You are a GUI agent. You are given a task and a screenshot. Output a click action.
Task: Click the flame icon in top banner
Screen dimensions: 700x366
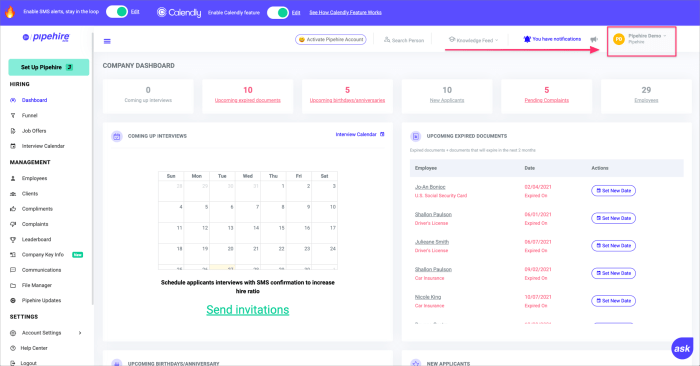(x=10, y=12)
